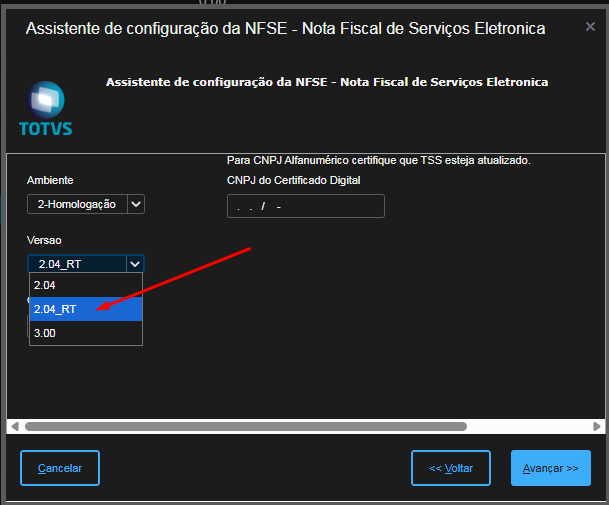
Task: Click the CNPJ do Certificado Digital label
Action: [294, 180]
